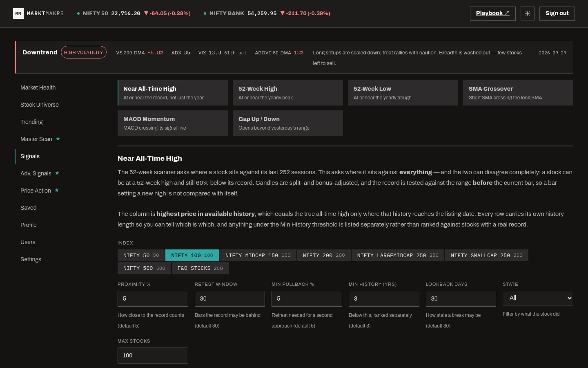The image size is (588, 368).
Task: Click the NIFTY BANK ticker quote
Action: point(267,13)
